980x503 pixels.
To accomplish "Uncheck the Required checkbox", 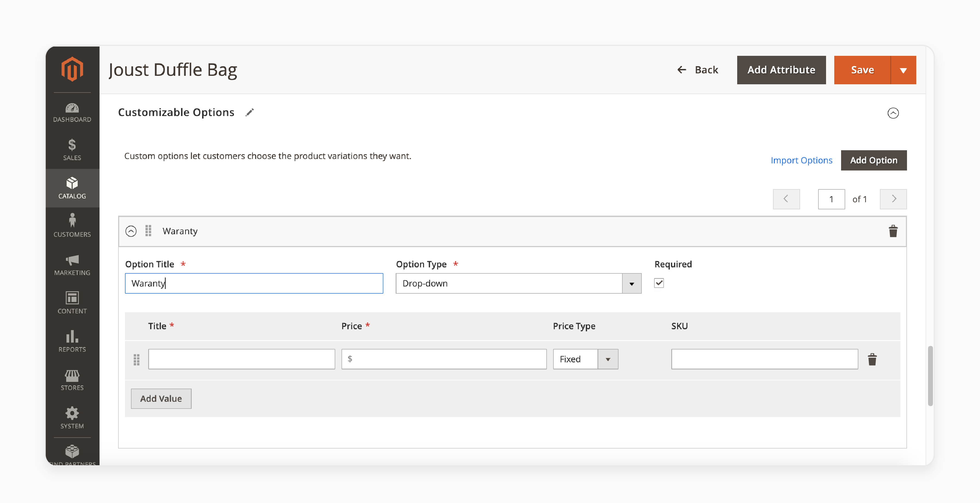I will coord(659,283).
